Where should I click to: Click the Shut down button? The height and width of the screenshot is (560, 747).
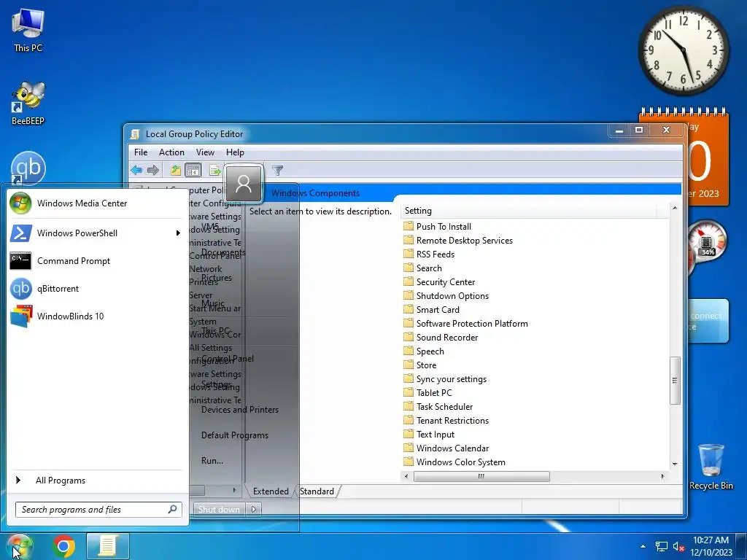coord(219,509)
